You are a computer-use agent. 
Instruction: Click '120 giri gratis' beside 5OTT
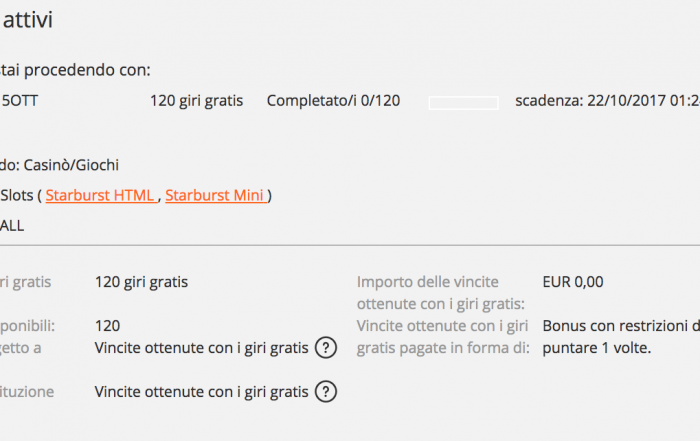tap(196, 101)
